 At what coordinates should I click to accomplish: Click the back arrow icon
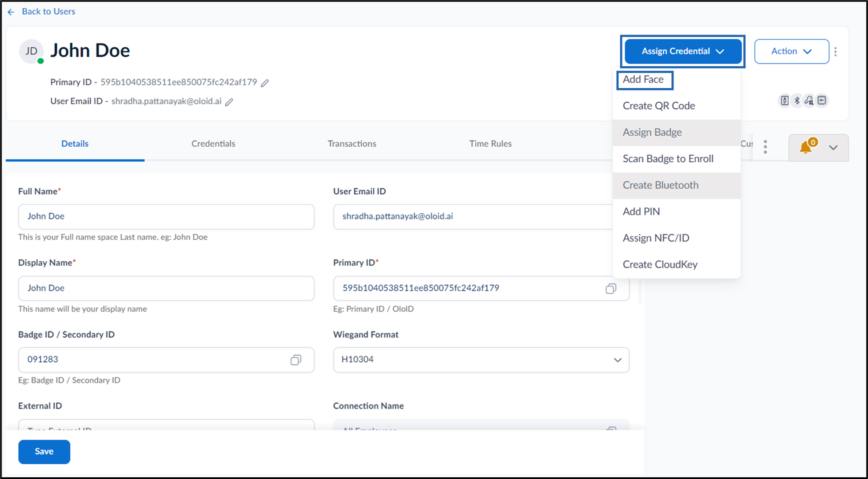[11, 12]
